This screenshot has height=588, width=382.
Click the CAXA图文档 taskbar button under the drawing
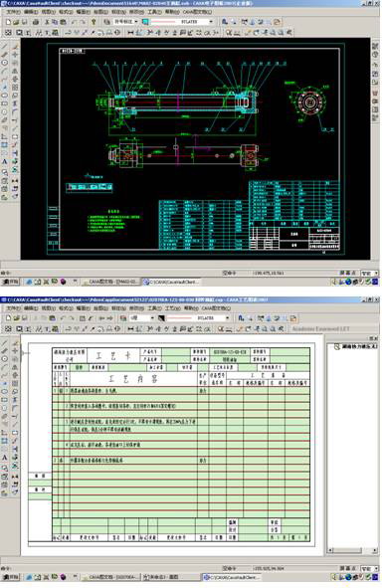pyautogui.click(x=111, y=282)
